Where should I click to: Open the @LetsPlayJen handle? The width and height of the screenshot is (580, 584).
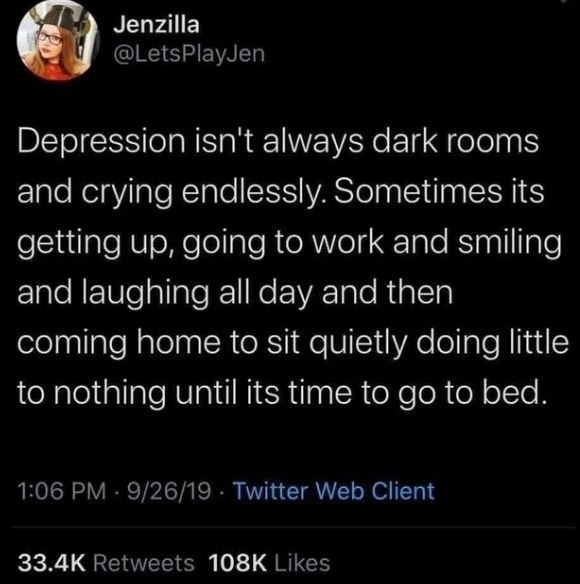pos(189,54)
